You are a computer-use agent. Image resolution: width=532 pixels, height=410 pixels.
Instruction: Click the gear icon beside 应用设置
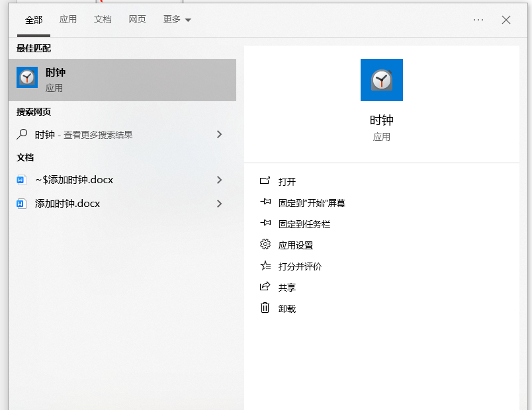click(x=265, y=245)
